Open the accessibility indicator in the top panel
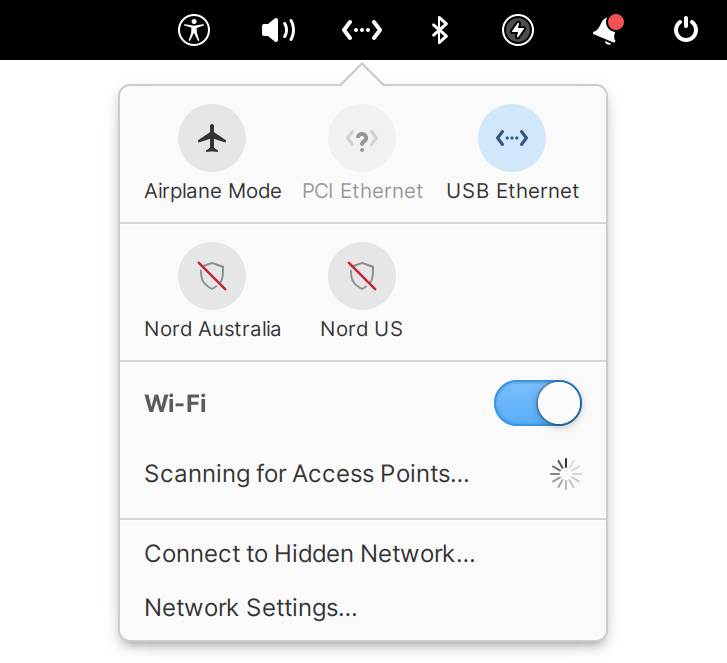The image size is (727, 663). pyautogui.click(x=194, y=31)
